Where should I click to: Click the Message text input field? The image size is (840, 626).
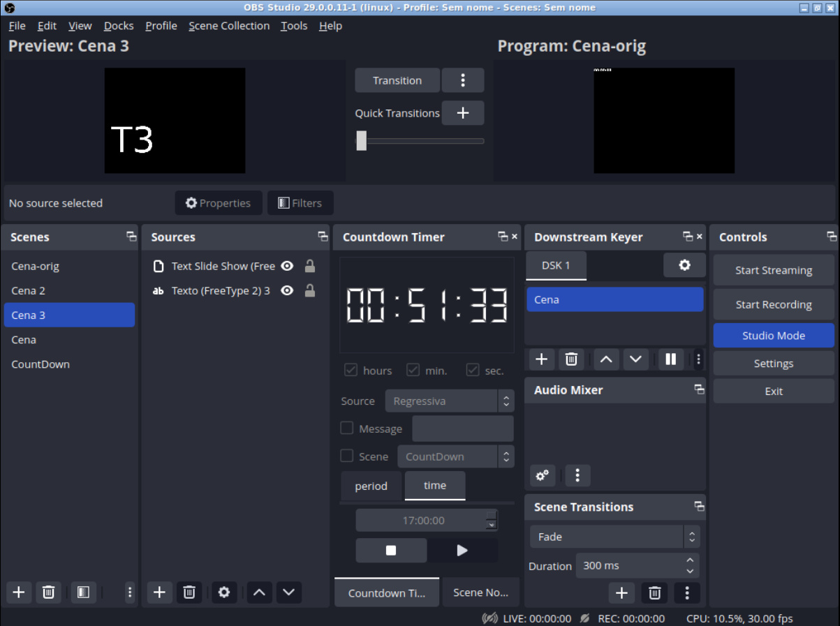pos(463,428)
